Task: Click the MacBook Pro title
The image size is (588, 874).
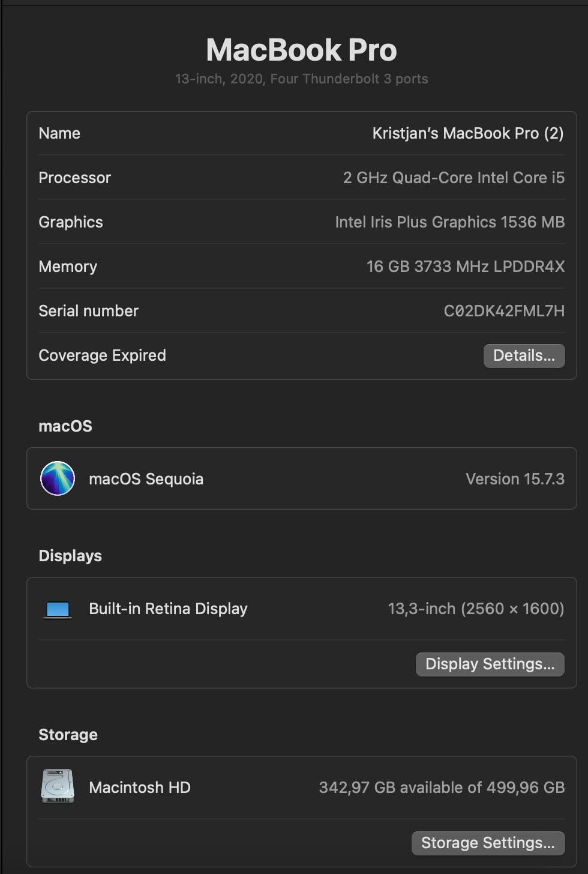Action: (x=301, y=50)
